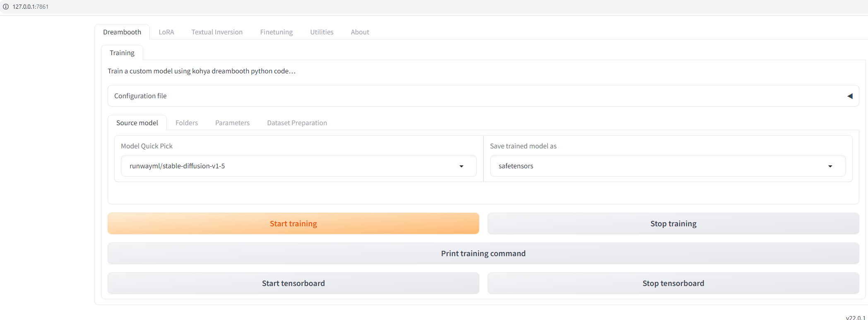This screenshot has width=868, height=320.
Task: Switch to the Dreambooth tab
Action: tap(122, 32)
